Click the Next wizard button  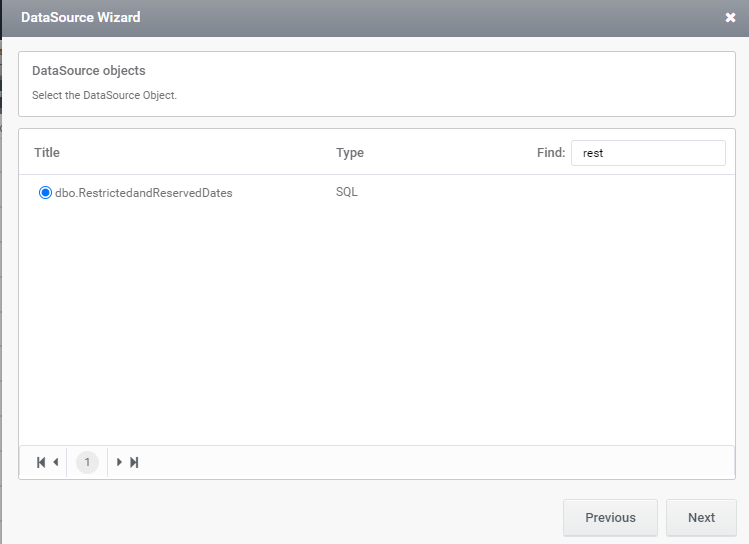pos(701,518)
